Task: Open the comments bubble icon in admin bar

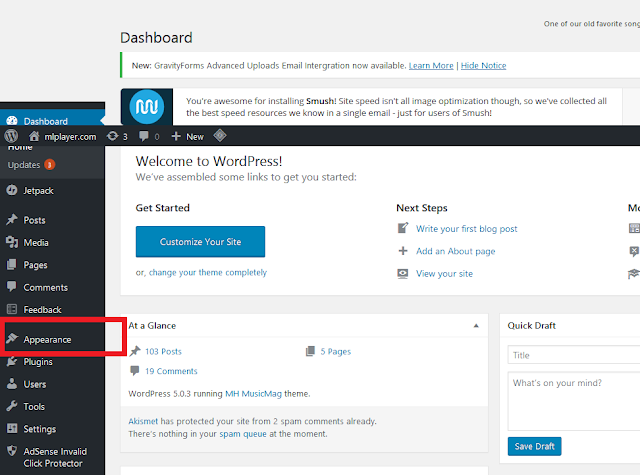Action: click(143, 136)
